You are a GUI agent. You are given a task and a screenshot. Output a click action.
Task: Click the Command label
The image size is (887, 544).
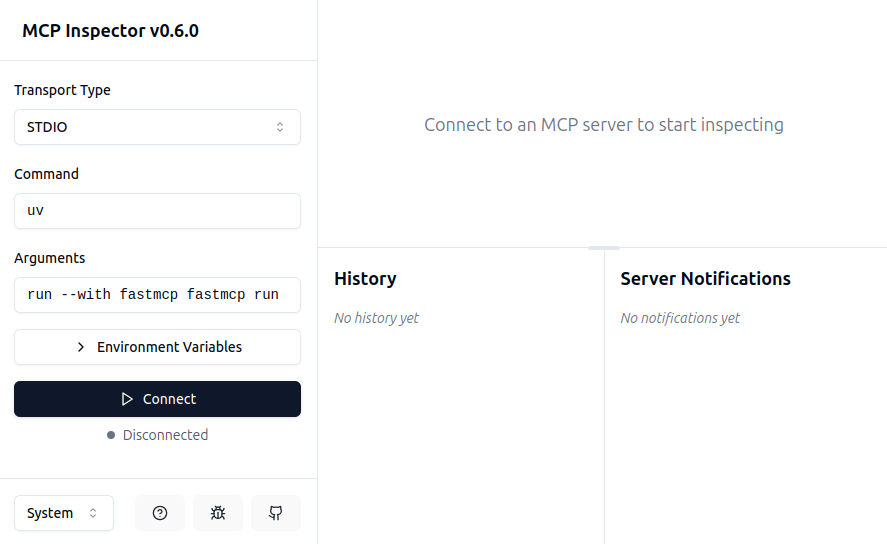46,174
